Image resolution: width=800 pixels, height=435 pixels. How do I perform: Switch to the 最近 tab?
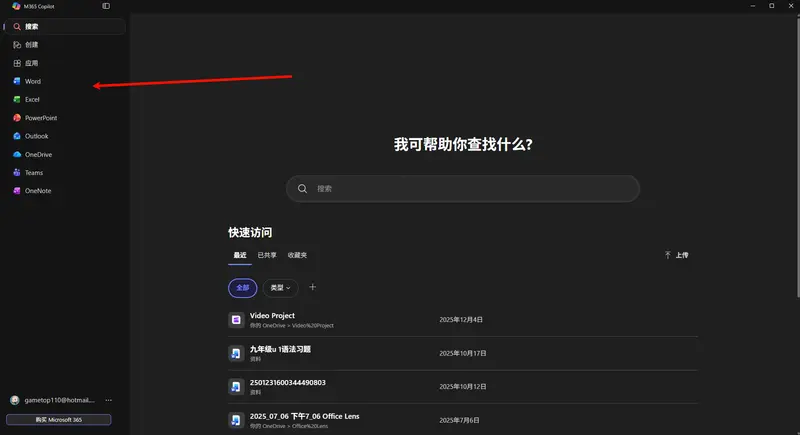[x=240, y=255]
